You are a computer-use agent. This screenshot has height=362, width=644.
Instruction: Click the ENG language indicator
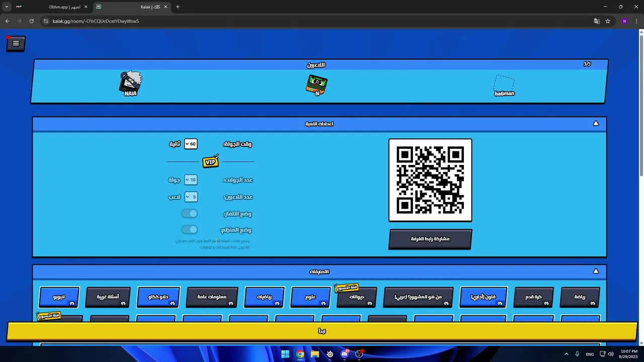[590, 354]
